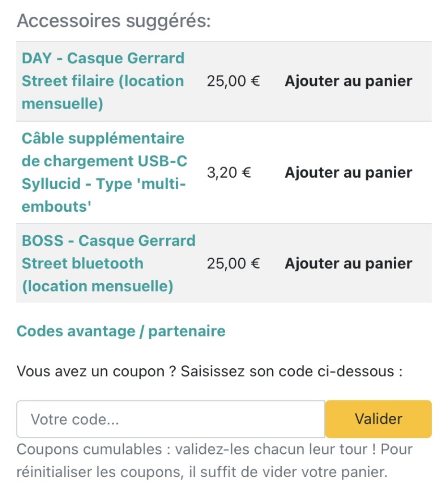Screen dimensions: 448x496
Task: Select the 25,00 € price of DAY headset
Action: 233,81
